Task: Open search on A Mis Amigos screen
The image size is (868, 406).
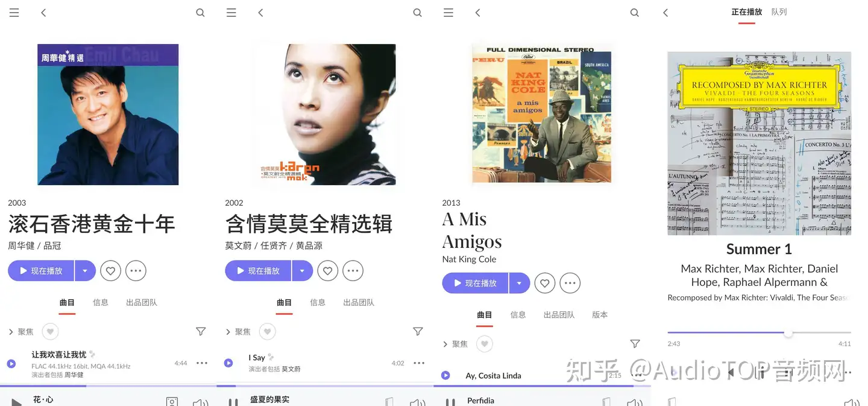Action: coord(635,13)
